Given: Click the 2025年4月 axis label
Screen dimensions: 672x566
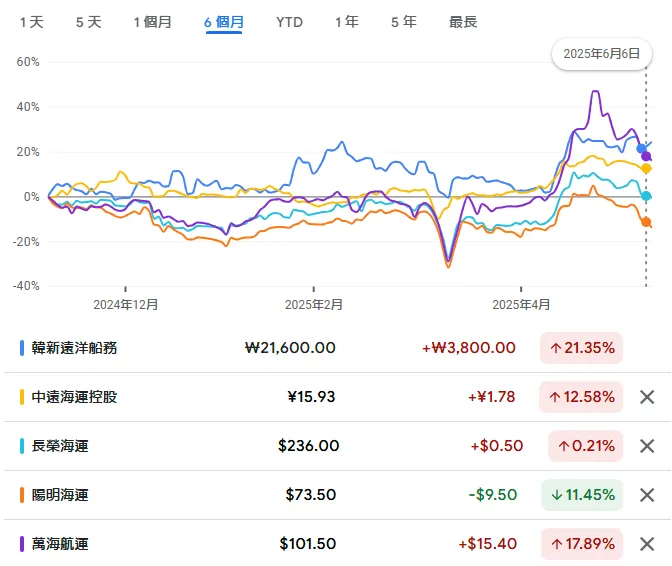Looking at the screenshot, I should [x=521, y=305].
